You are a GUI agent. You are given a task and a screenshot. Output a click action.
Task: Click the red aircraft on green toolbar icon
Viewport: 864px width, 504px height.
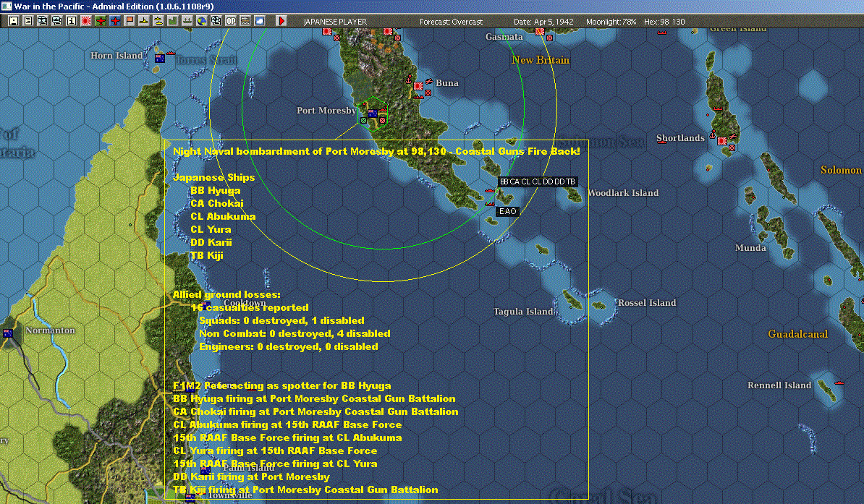point(101,21)
